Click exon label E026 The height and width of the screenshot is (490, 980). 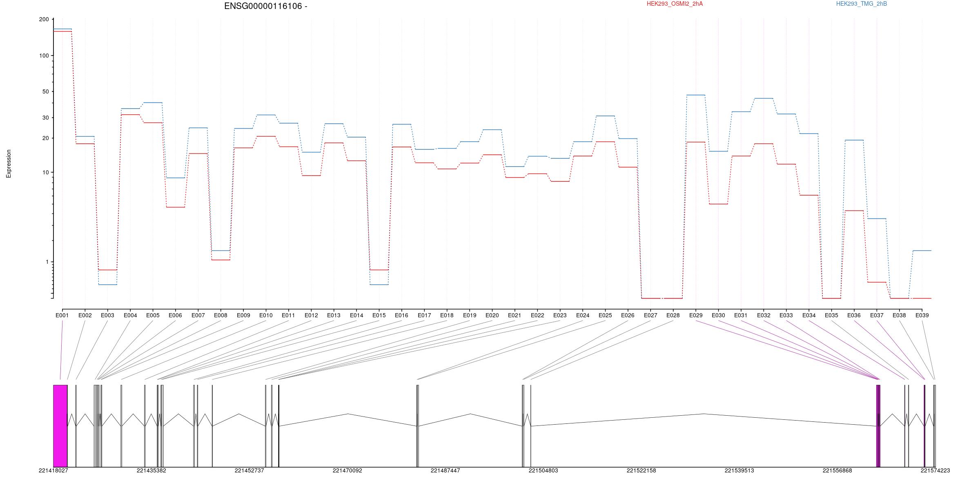point(628,315)
